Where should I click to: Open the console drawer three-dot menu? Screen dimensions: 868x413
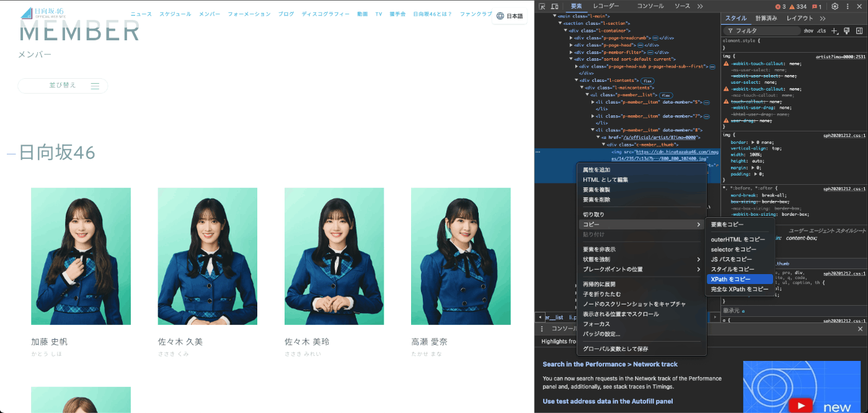pos(542,329)
